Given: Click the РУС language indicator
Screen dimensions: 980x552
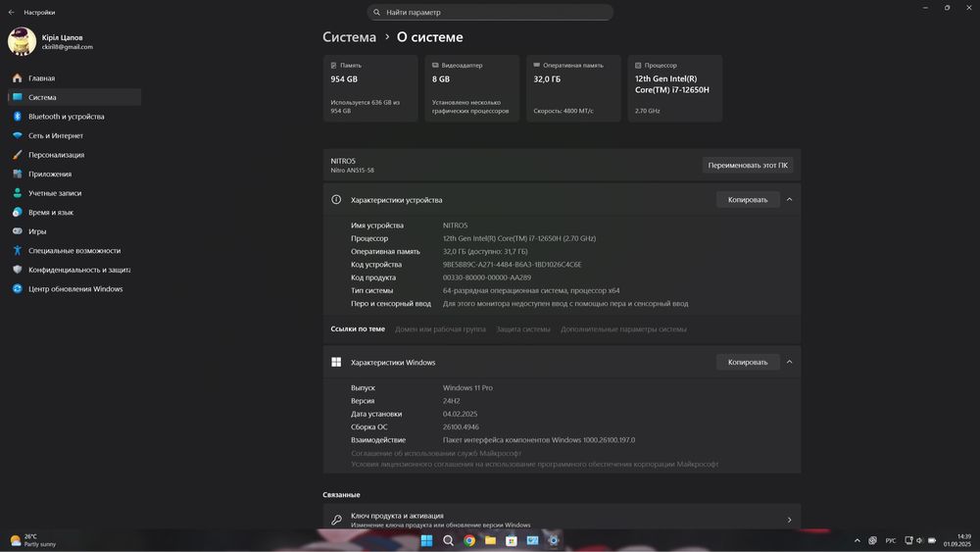Looking at the screenshot, I should click(891, 540).
